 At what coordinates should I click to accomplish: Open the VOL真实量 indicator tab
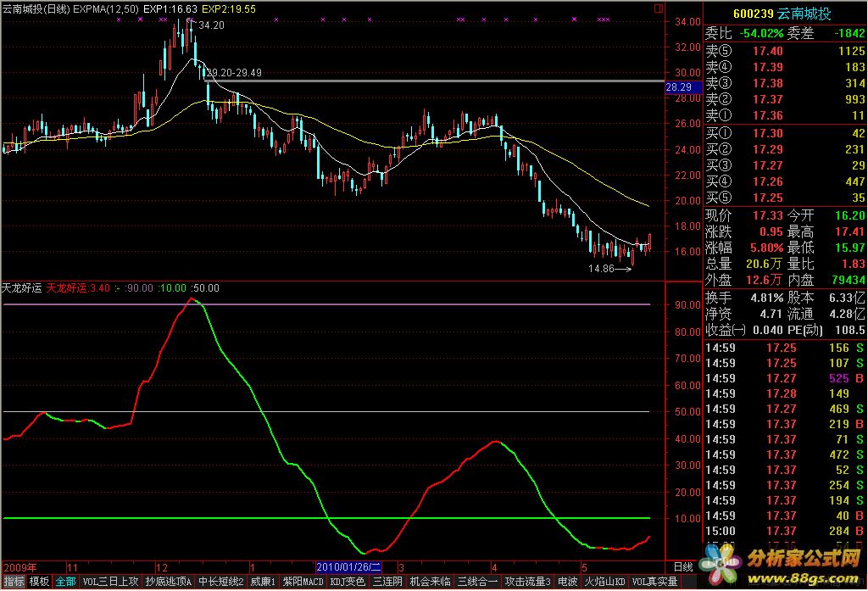(655, 581)
